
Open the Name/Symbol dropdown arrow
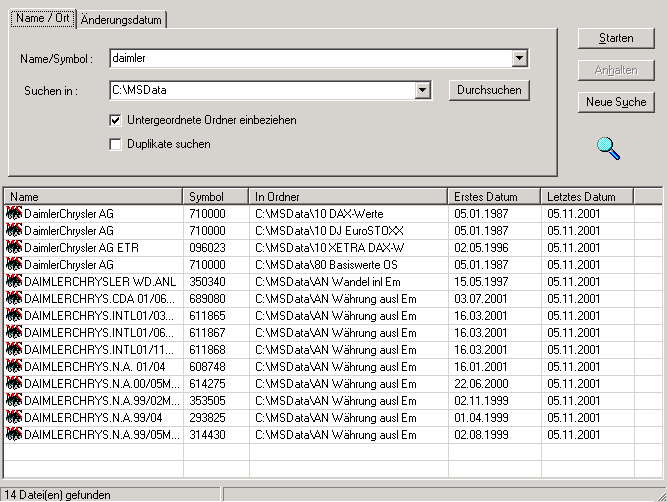tap(519, 58)
